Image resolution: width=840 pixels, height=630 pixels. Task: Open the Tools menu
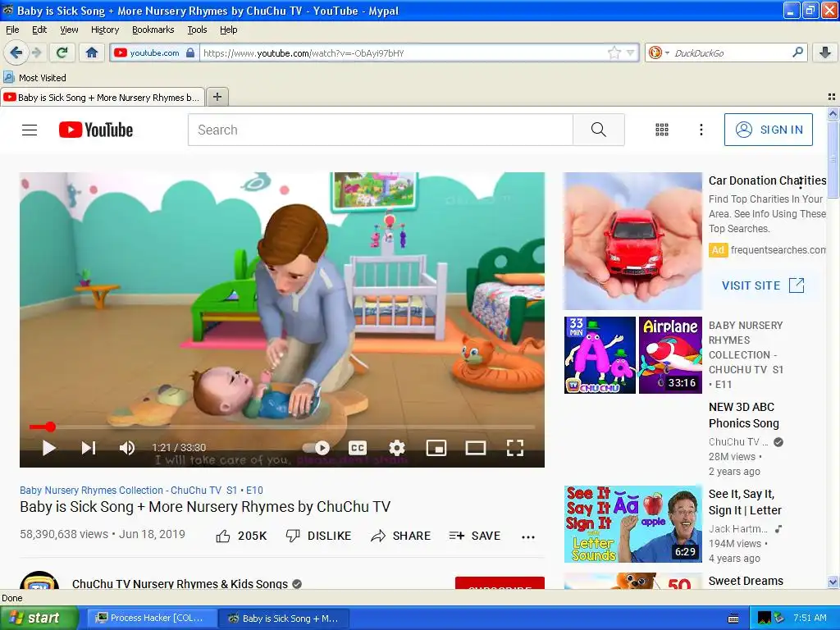197,30
